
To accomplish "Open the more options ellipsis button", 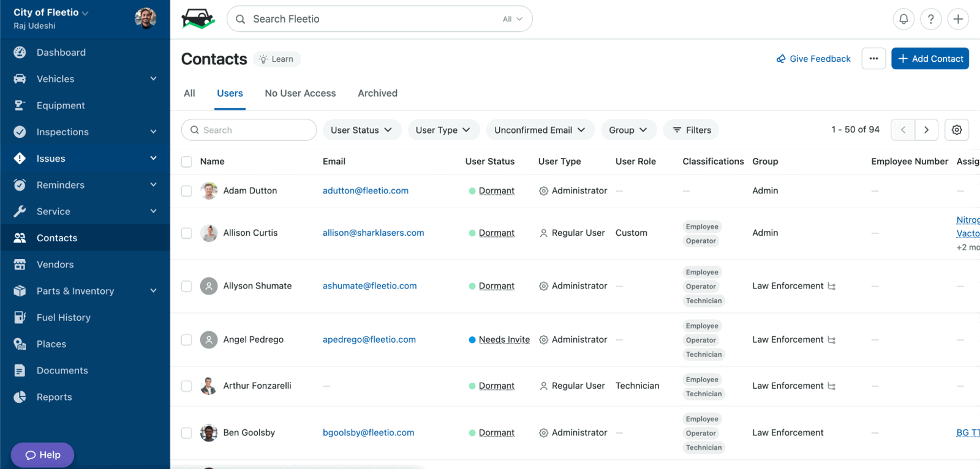I will click(x=873, y=59).
